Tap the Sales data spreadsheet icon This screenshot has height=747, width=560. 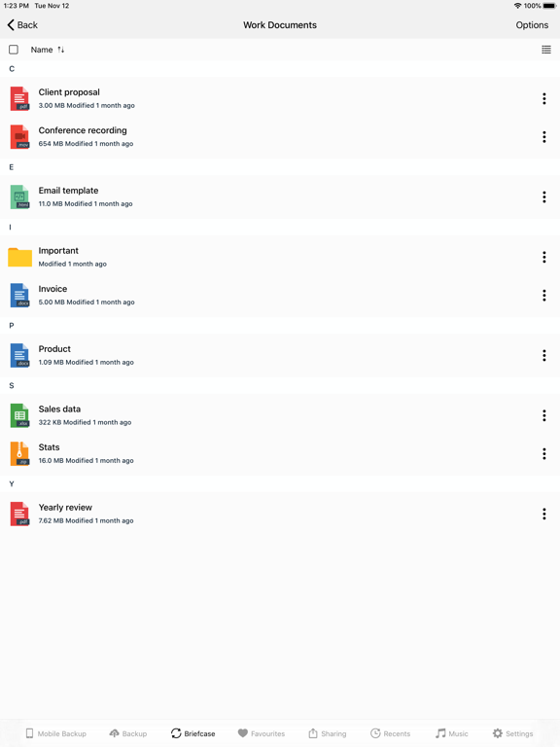pyautogui.click(x=19, y=415)
